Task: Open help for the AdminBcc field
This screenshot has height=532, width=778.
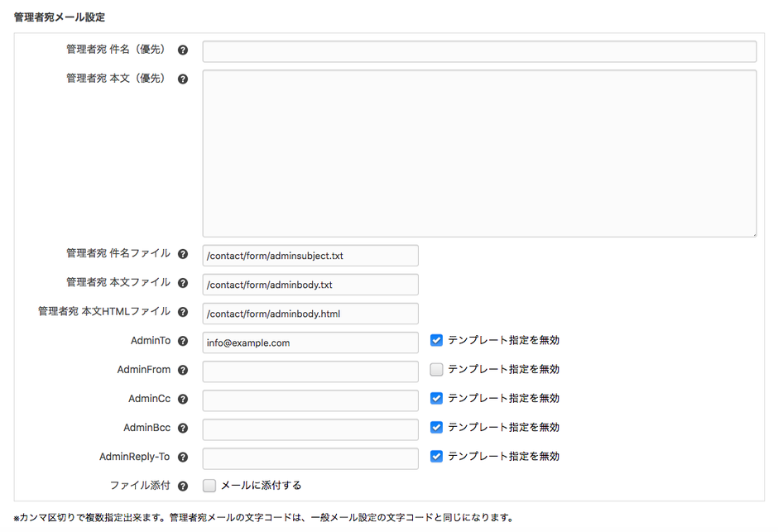Action: [x=183, y=427]
